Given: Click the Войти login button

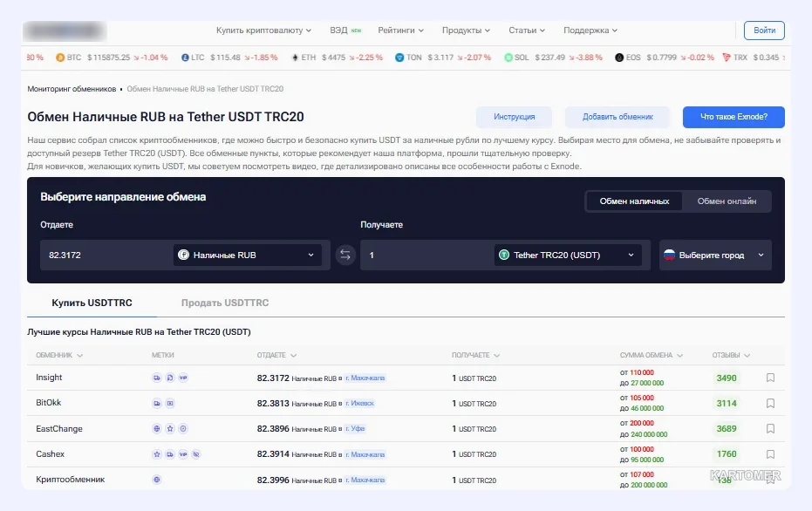Looking at the screenshot, I should [764, 31].
